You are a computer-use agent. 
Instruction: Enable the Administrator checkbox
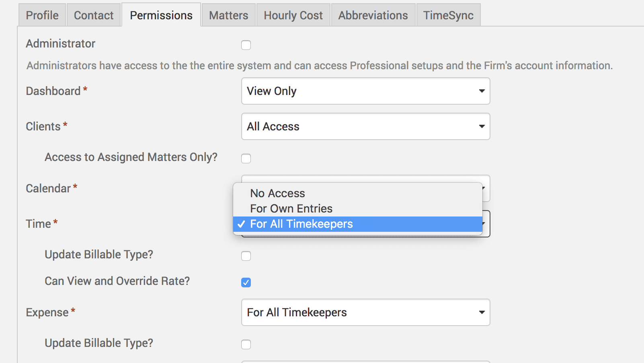click(x=246, y=45)
